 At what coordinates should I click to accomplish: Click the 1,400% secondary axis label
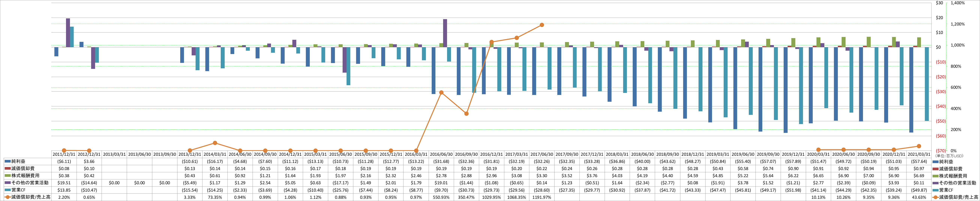tap(957, 3)
